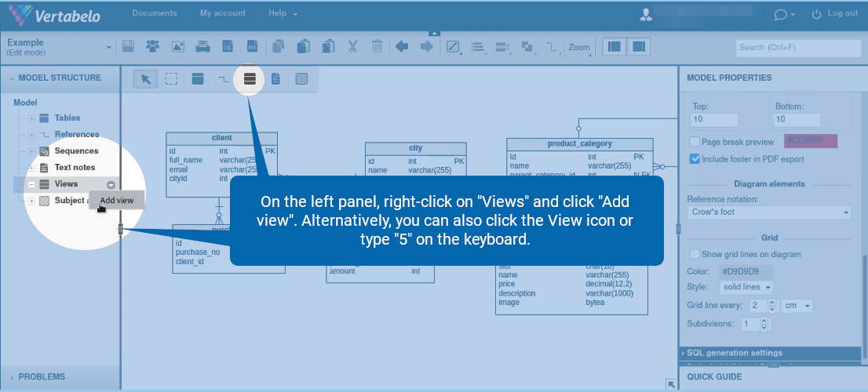Click the Print icon in toolbar

tap(202, 46)
